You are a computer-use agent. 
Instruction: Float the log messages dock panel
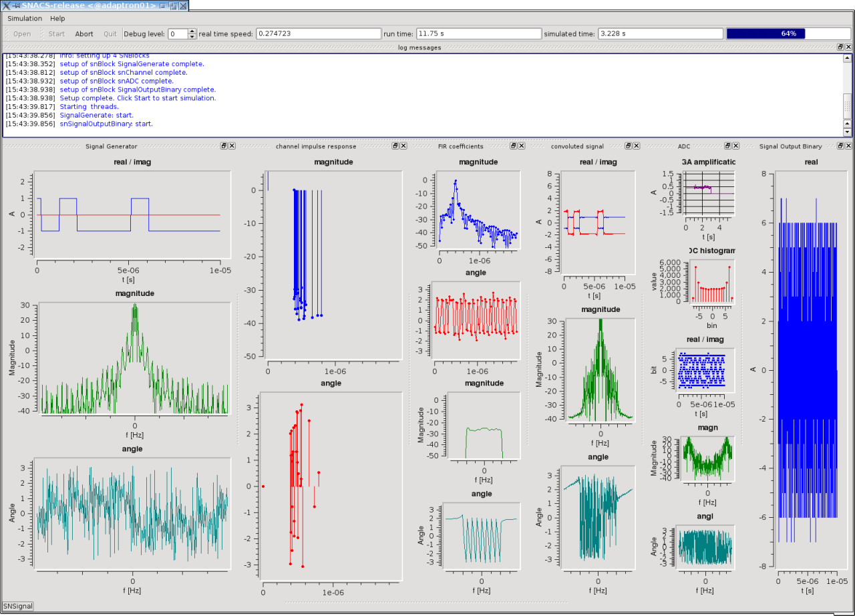click(x=840, y=47)
